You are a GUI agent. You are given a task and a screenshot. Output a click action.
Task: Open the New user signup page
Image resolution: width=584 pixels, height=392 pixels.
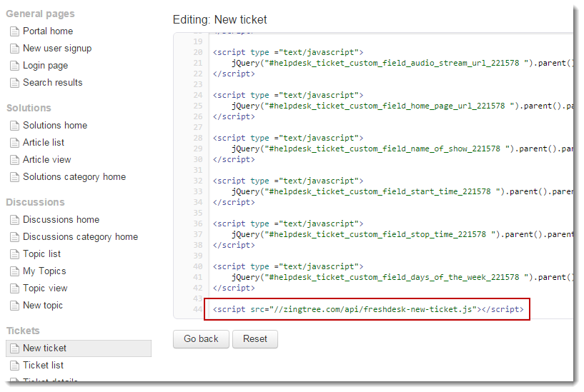(x=57, y=49)
